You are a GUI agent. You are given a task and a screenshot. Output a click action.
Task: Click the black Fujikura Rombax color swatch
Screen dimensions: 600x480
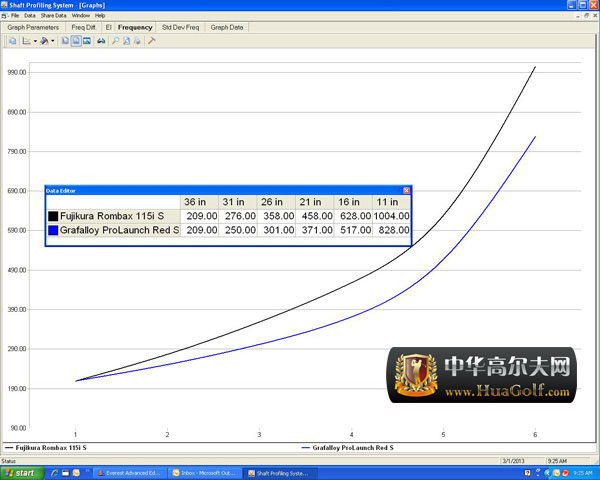tap(53, 215)
